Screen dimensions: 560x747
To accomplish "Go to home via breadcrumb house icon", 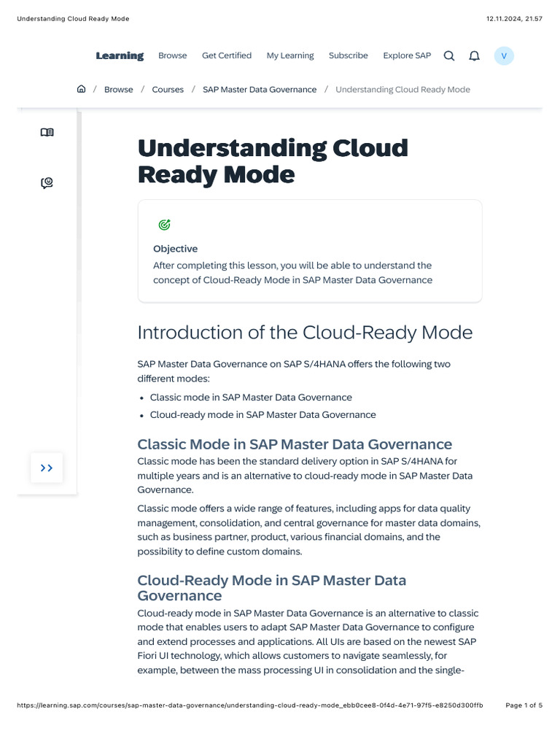I will pos(82,89).
